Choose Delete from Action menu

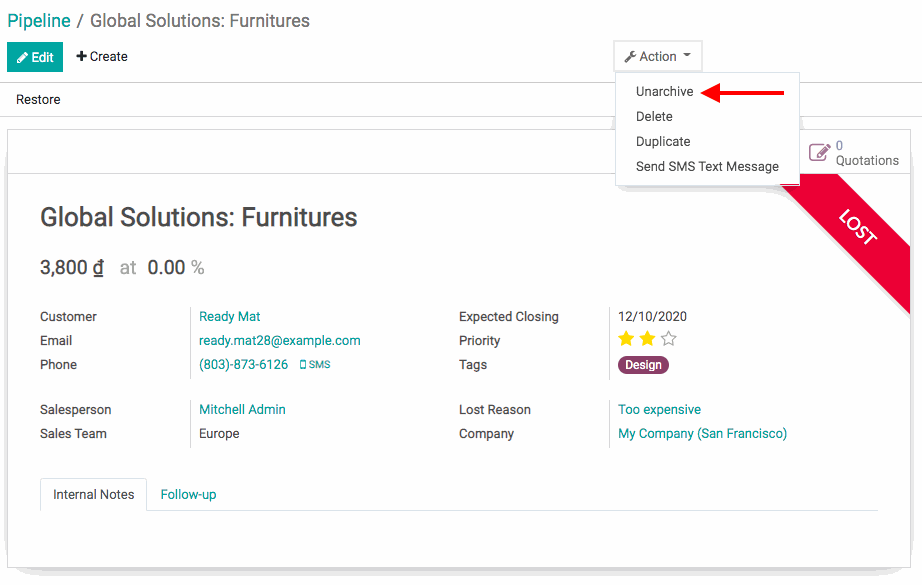pos(654,117)
